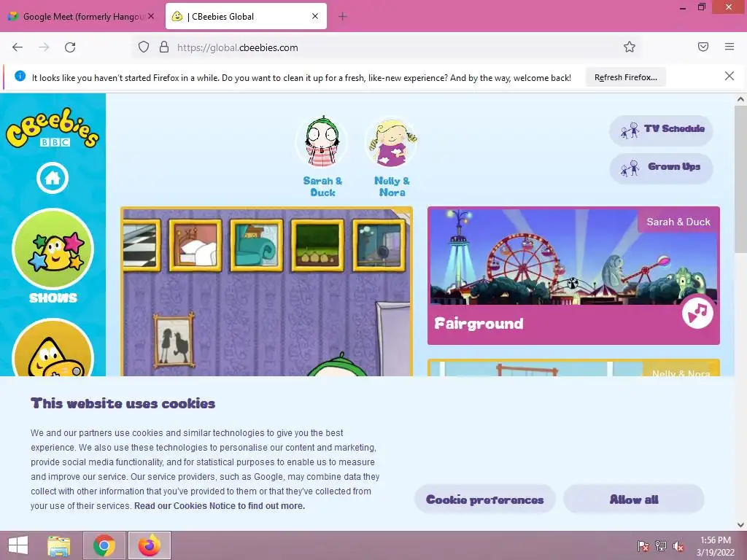
Task: Click the page scrollbar up arrow
Action: click(740, 99)
